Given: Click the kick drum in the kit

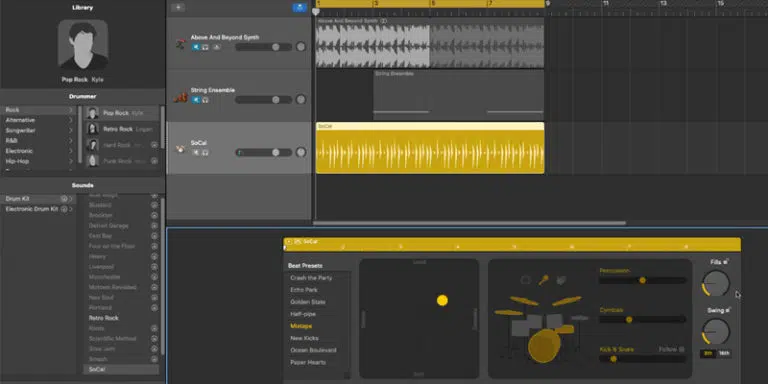Looking at the screenshot, I should (544, 346).
